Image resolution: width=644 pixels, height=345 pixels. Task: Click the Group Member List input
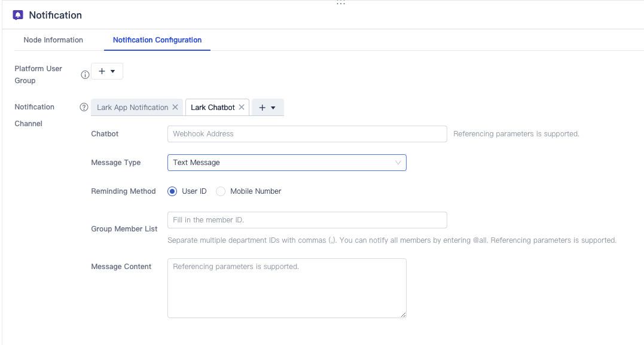pos(307,220)
